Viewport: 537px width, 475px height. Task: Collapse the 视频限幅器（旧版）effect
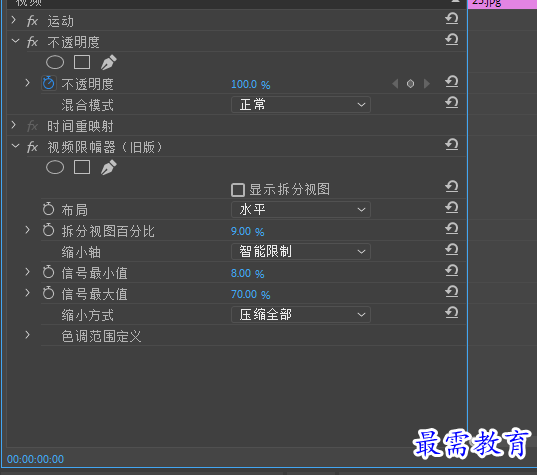(15, 146)
